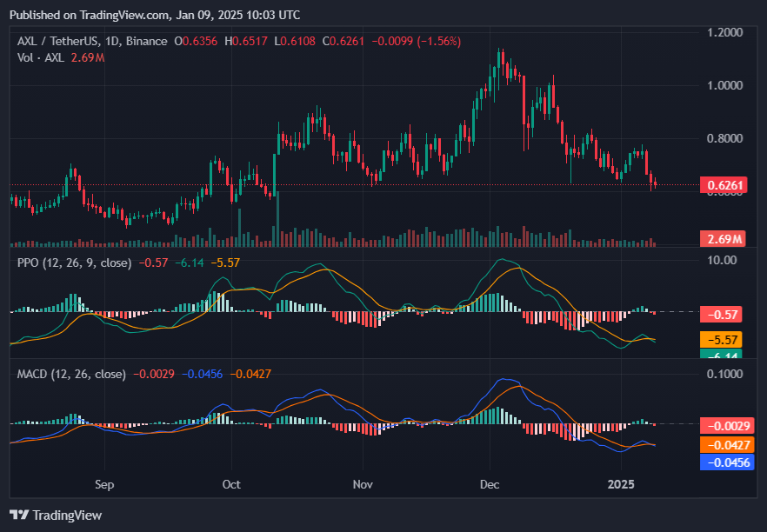This screenshot has height=532, width=767.
Task: Click the volume legend value 2.69M
Action: (x=88, y=57)
